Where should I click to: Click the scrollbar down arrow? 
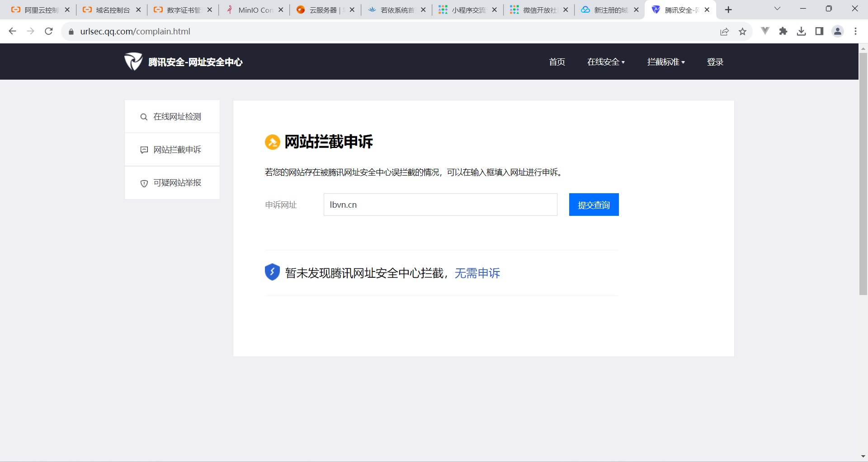click(863, 457)
